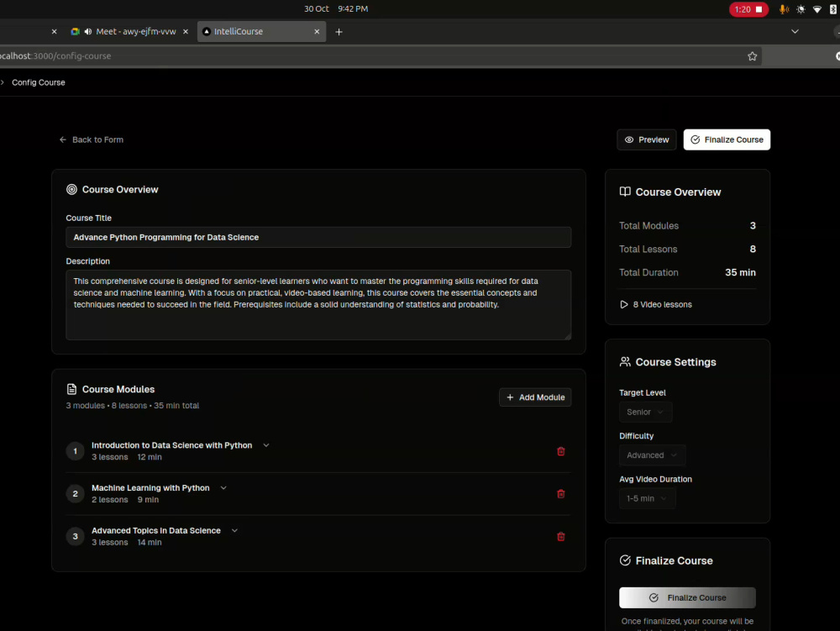Open the Wi-Fi status icon
The width and height of the screenshot is (840, 631).
pos(817,9)
